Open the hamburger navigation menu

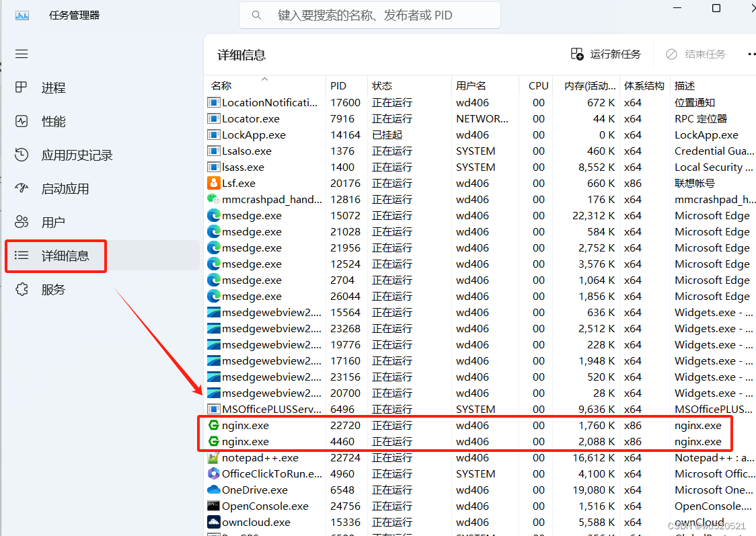point(22,54)
